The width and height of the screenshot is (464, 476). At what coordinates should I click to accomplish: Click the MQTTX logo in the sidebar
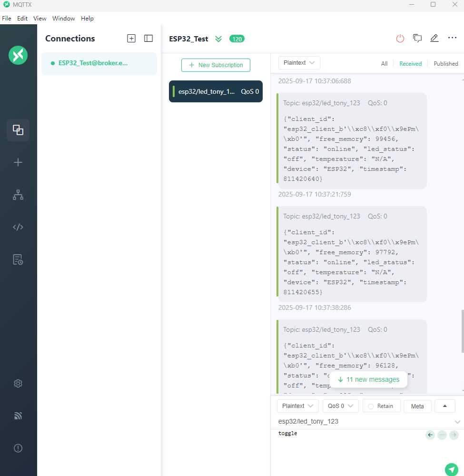point(18,55)
